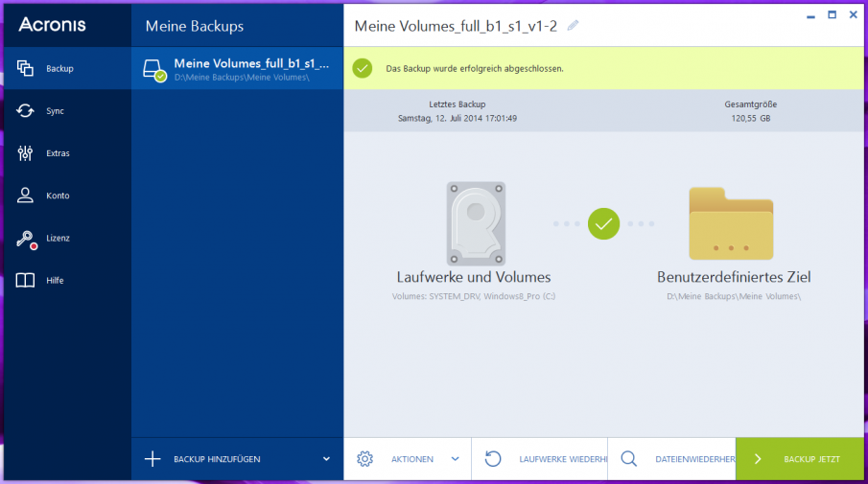
Task: Click the Backup stacked-pages icon
Action: coord(25,68)
